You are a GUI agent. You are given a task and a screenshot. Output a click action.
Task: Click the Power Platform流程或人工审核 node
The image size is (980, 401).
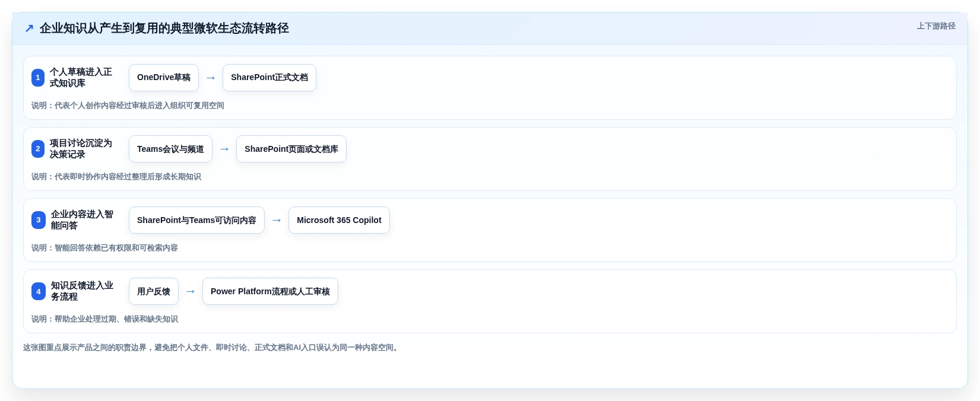click(x=270, y=291)
